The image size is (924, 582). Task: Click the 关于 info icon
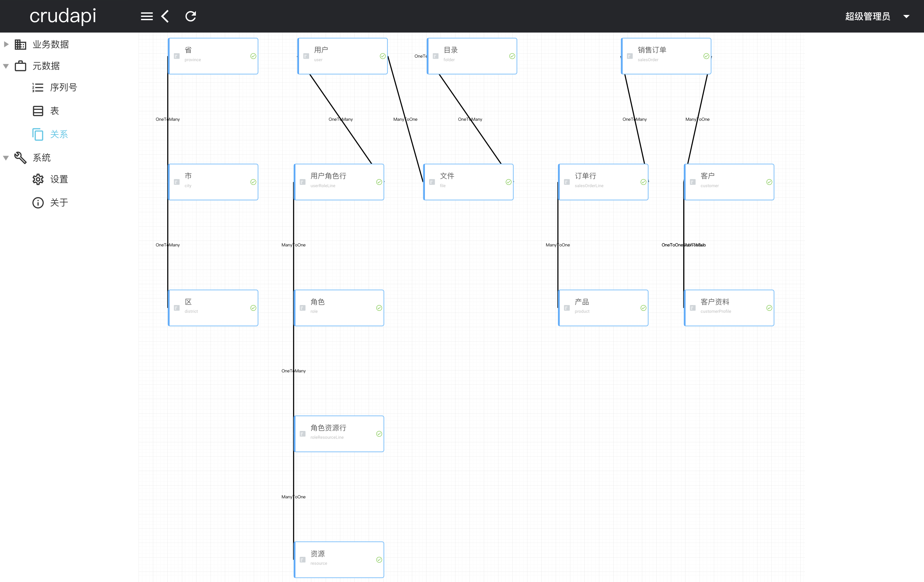(38, 203)
